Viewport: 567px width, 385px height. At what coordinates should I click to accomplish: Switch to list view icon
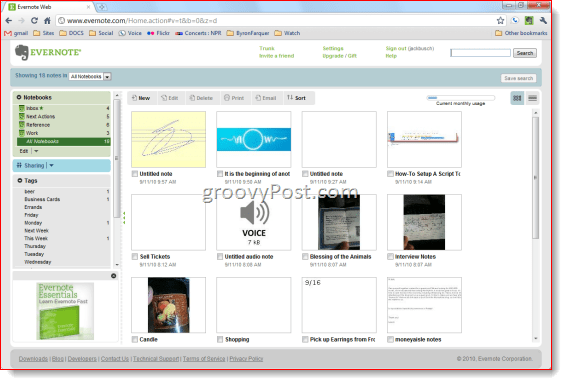tap(532, 98)
